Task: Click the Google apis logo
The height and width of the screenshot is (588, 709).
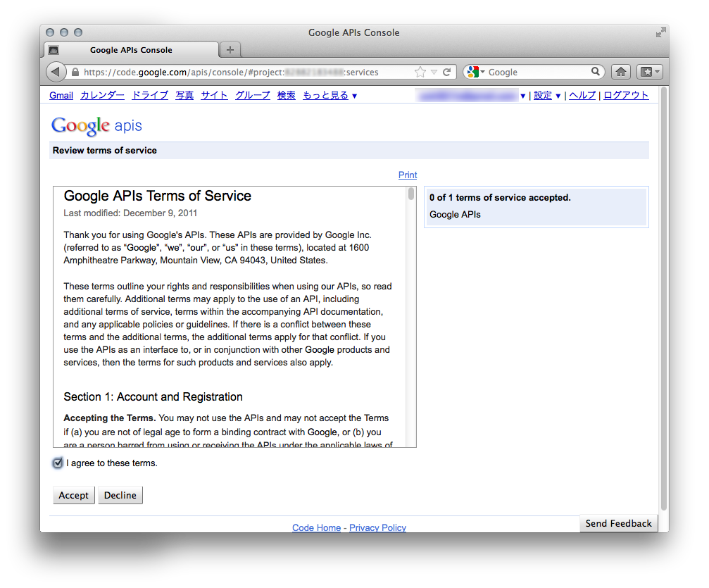Action: [96, 125]
